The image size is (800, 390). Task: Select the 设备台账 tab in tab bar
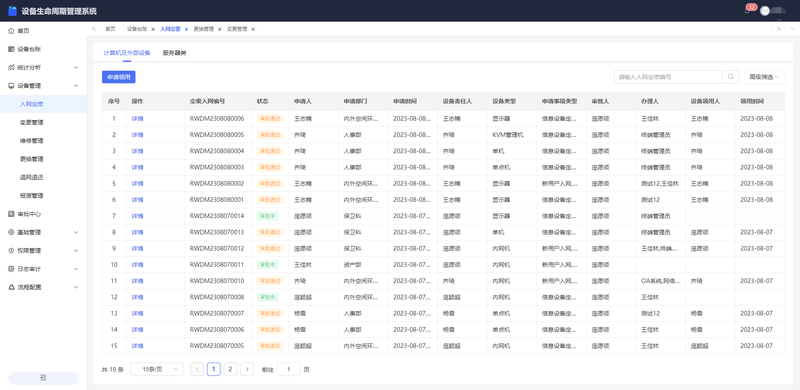pyautogui.click(x=137, y=29)
